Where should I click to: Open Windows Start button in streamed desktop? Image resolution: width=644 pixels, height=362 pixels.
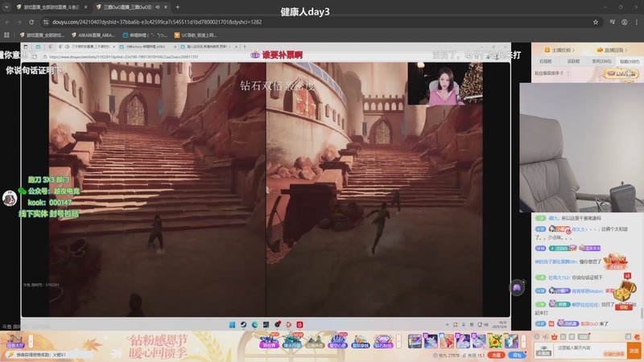click(x=232, y=325)
